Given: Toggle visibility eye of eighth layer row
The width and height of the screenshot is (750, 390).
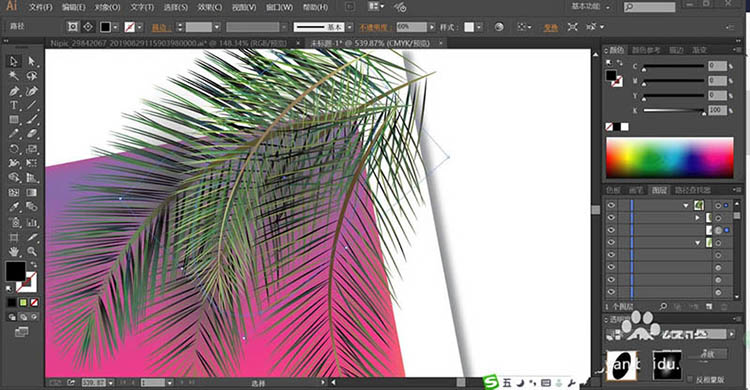Looking at the screenshot, I should [611, 292].
